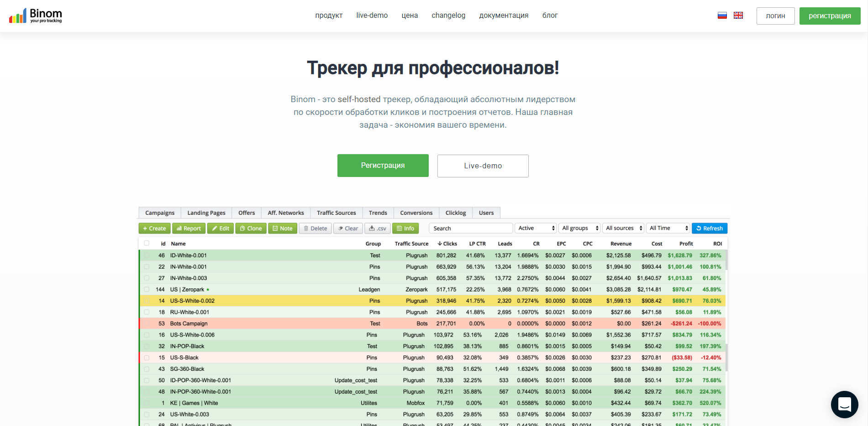Viewport: 868px width, 426px height.
Task: Sort by the ROI column header
Action: point(717,244)
